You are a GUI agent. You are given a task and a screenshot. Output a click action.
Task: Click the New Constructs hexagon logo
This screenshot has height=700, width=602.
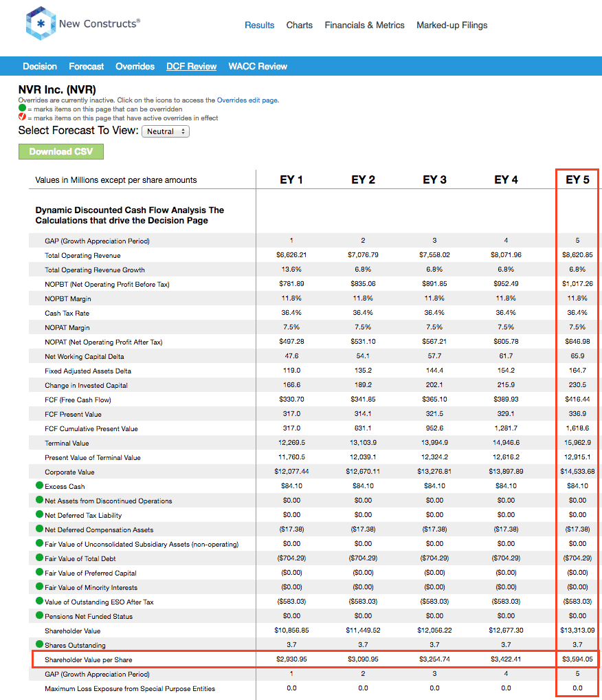click(41, 23)
